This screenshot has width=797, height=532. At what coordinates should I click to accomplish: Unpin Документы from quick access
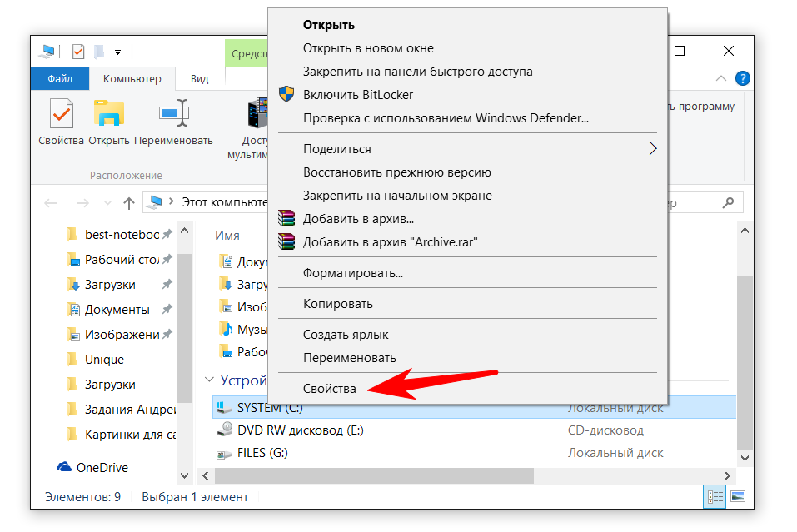tap(167, 310)
